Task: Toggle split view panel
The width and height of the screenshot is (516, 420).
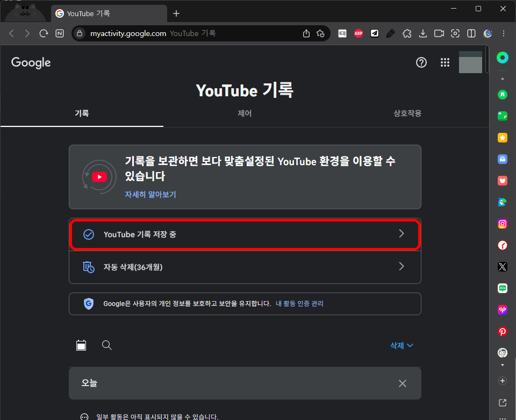Action: [x=471, y=33]
